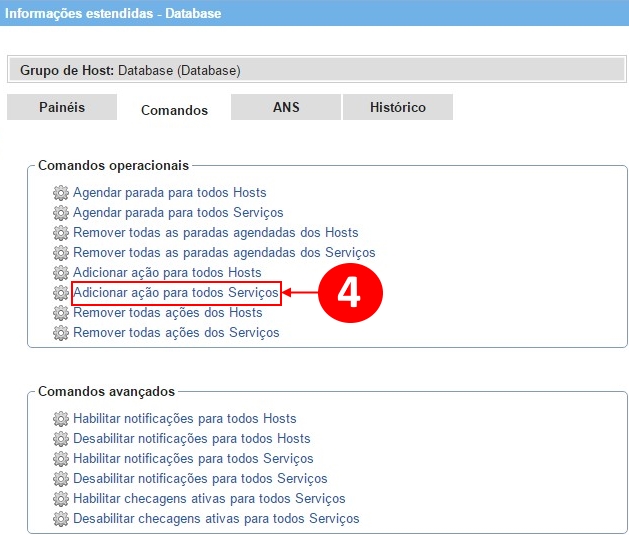Click gear icon beside Desabilitar checagens ativas para todos Serviços
Screen dimensions: 629x535
pos(61,518)
